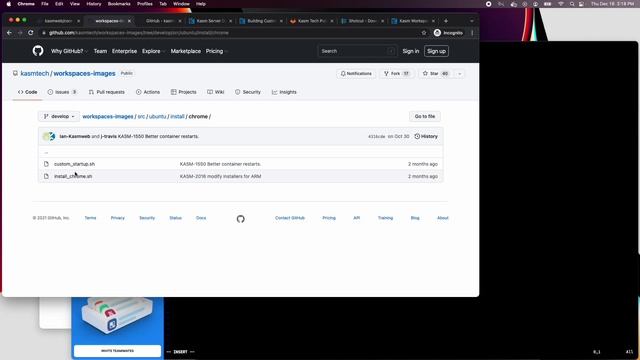Open the Security tab
Viewport: 640px width, 360px height.
[x=248, y=92]
